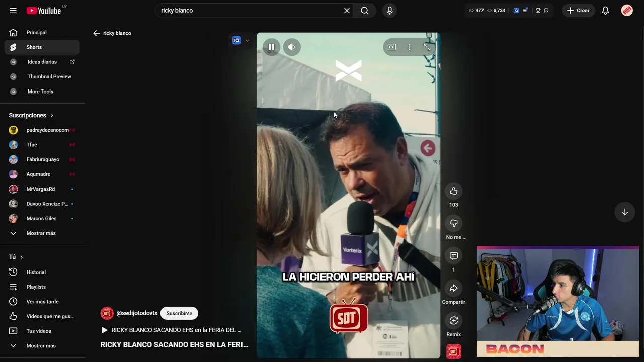Expand the Tú section
The image size is (644, 362).
pyautogui.click(x=16, y=257)
